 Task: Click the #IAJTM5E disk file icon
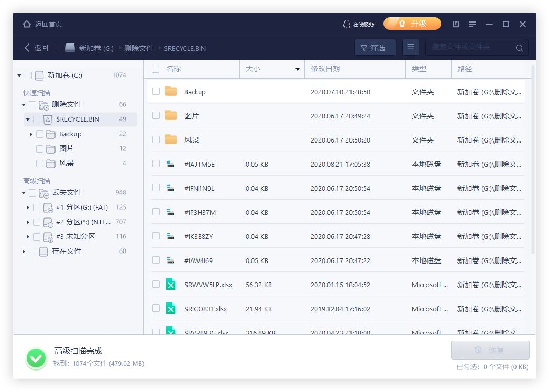[x=171, y=164]
